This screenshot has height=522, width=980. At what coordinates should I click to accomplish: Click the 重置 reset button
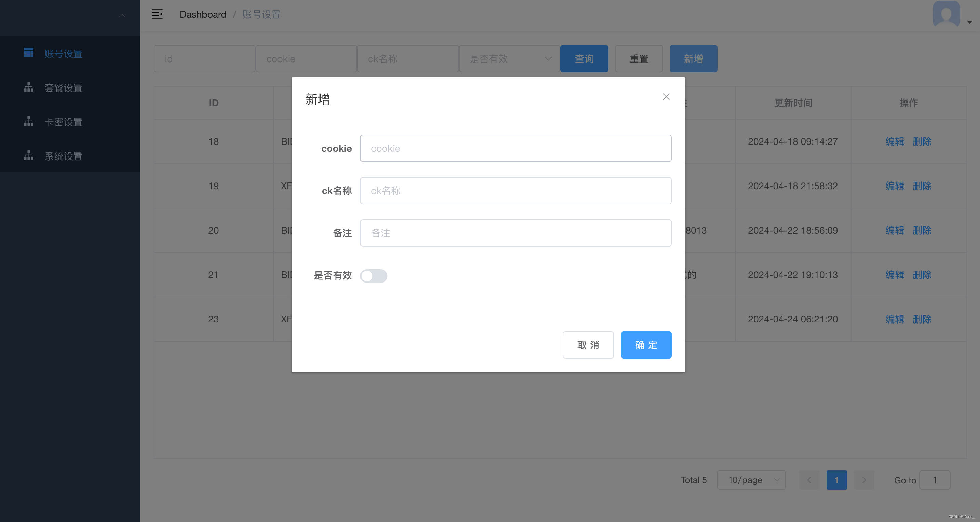click(639, 59)
